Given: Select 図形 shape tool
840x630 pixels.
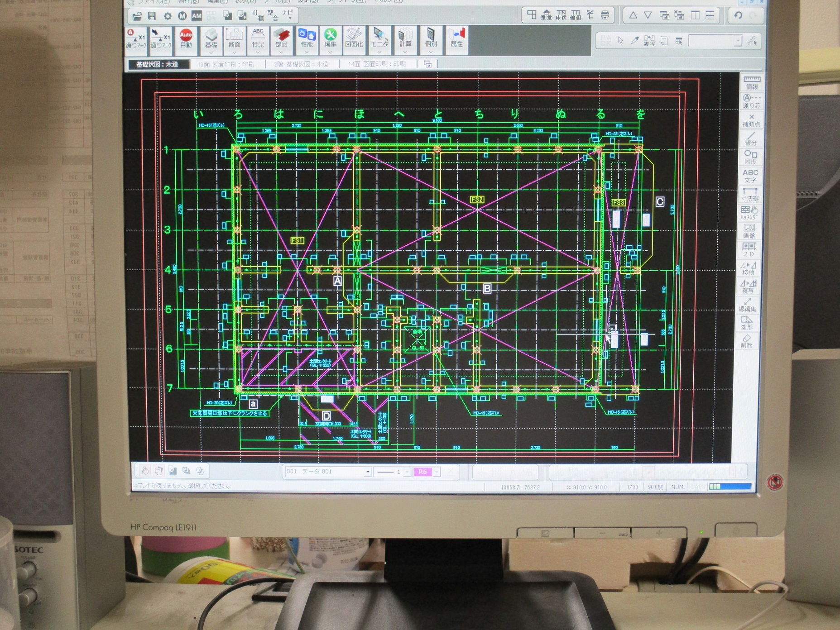Looking at the screenshot, I should (x=750, y=157).
